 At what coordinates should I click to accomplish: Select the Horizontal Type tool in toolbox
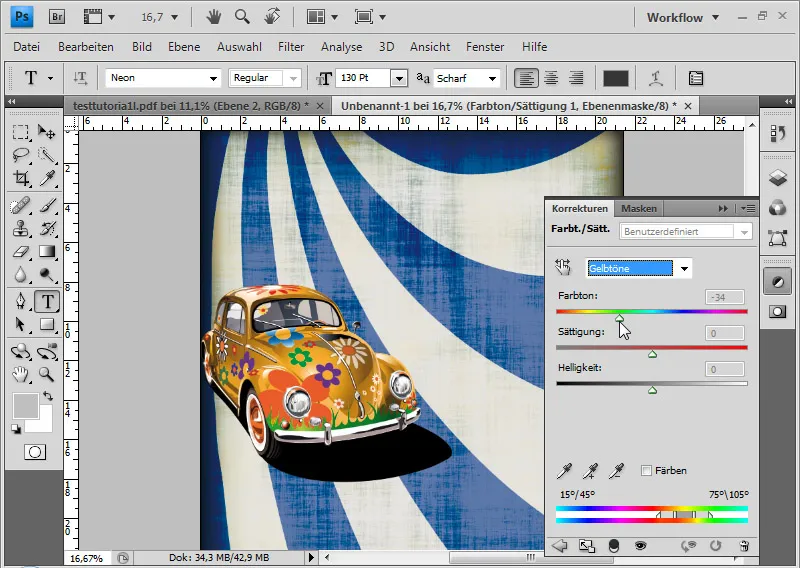click(47, 301)
